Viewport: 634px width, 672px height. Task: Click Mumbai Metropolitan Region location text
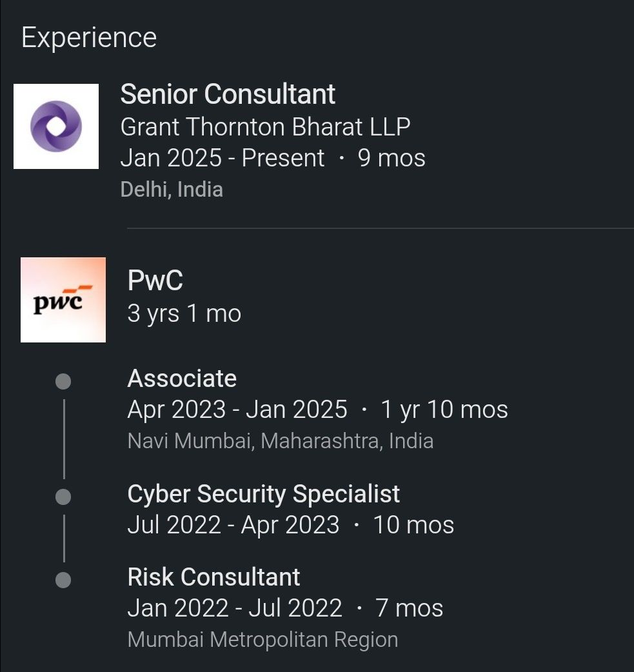(x=263, y=640)
